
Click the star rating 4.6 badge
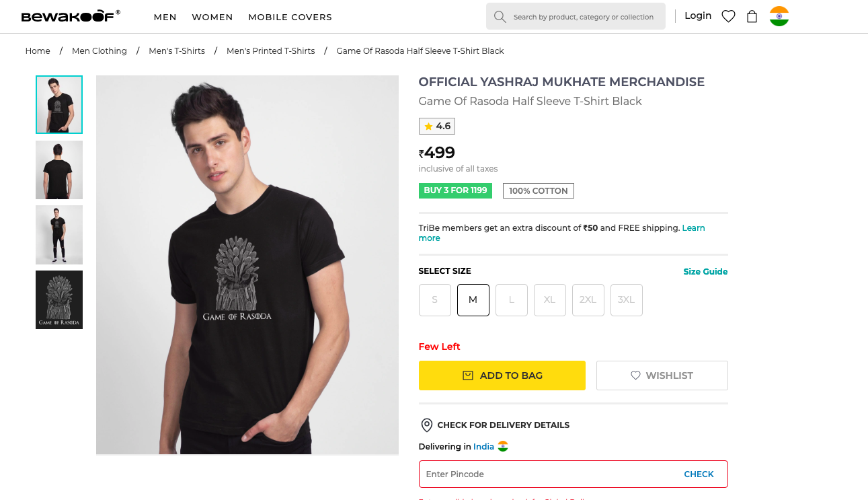coord(437,127)
